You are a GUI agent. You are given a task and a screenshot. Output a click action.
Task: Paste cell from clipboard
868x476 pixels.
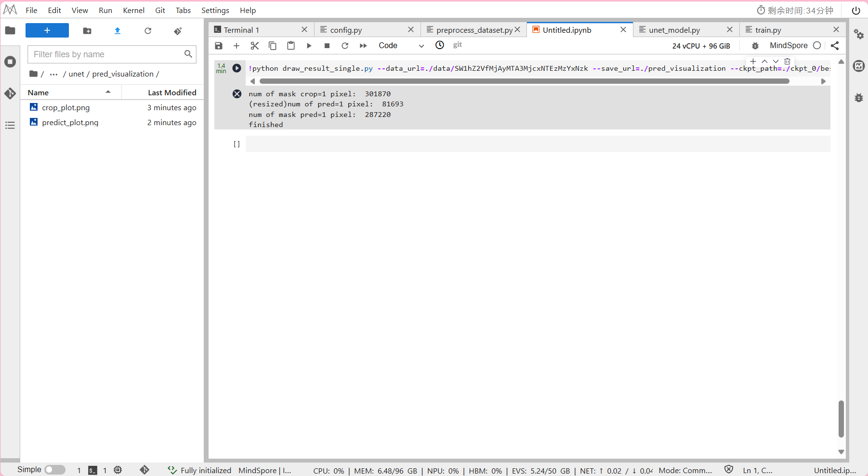(x=291, y=46)
